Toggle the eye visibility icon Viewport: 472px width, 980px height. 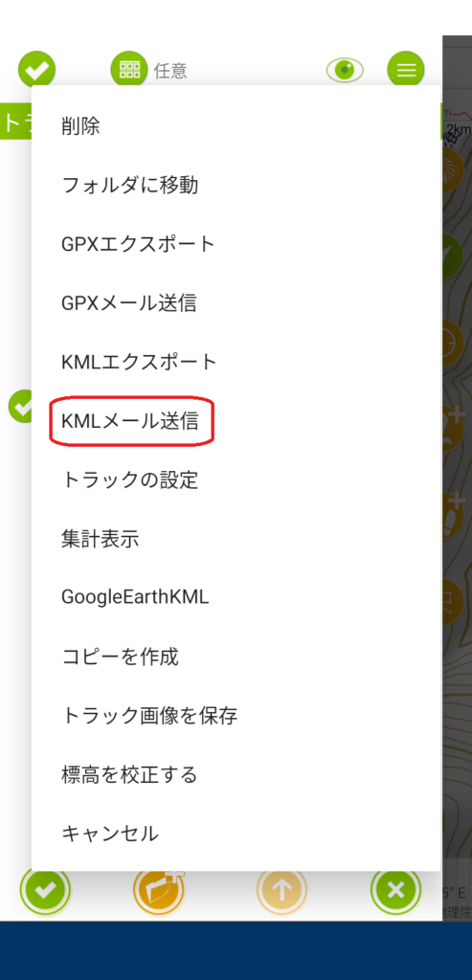tap(345, 69)
